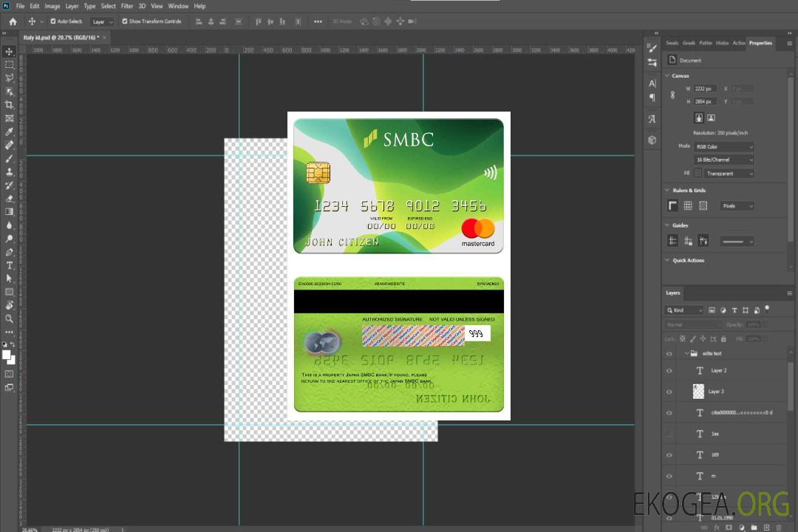Hide Layer 2 with its eye icon
The width and height of the screenshot is (798, 532).
(x=669, y=371)
